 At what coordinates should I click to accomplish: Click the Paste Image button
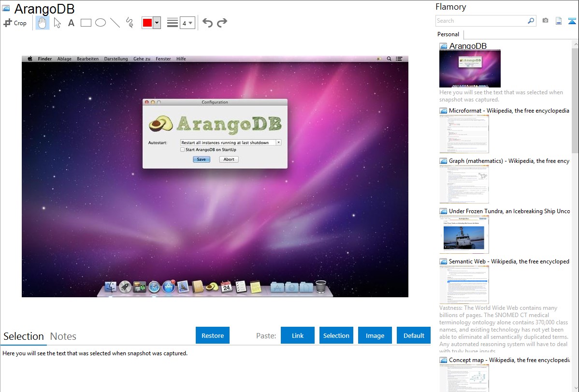click(x=375, y=335)
